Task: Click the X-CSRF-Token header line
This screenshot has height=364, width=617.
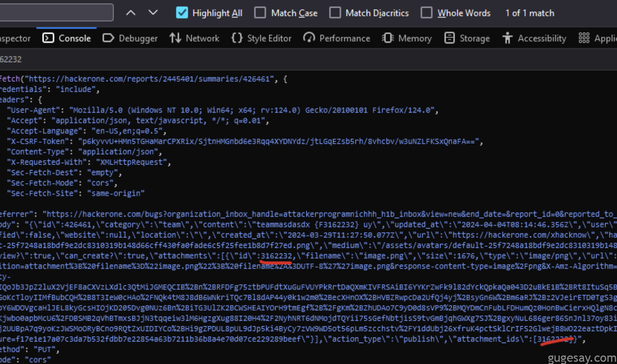Action: click(245, 141)
